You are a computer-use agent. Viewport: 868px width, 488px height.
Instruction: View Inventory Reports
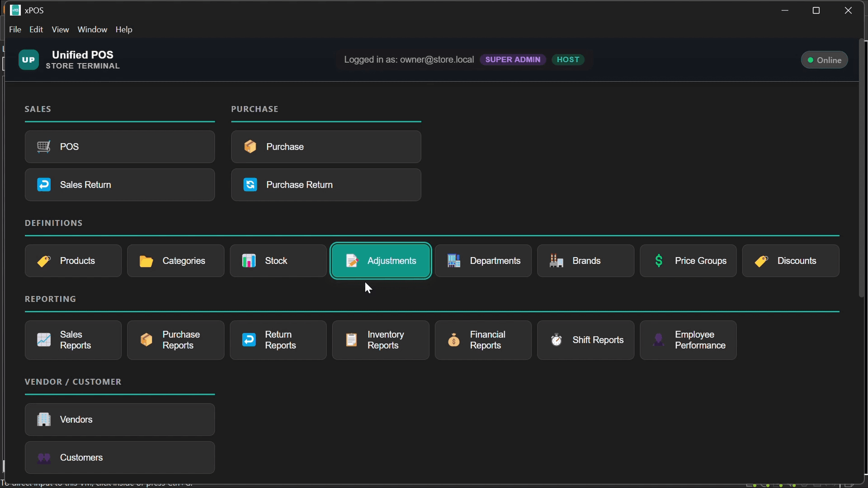point(381,340)
